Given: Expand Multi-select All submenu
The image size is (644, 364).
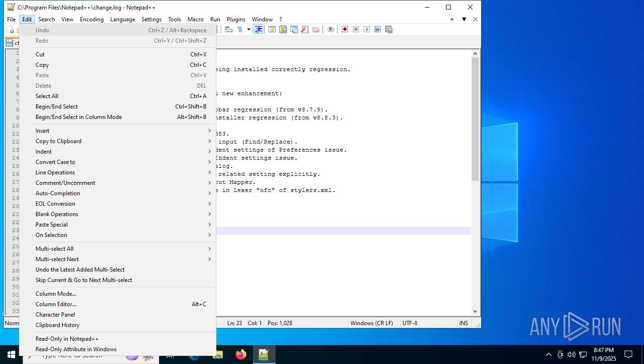Looking at the screenshot, I should pyautogui.click(x=118, y=249).
